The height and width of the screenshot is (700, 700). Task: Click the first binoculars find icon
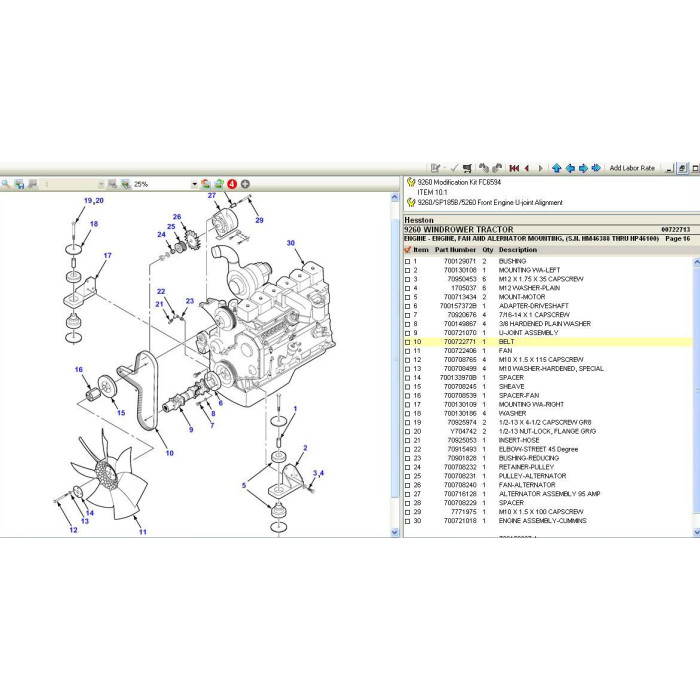coord(483,168)
